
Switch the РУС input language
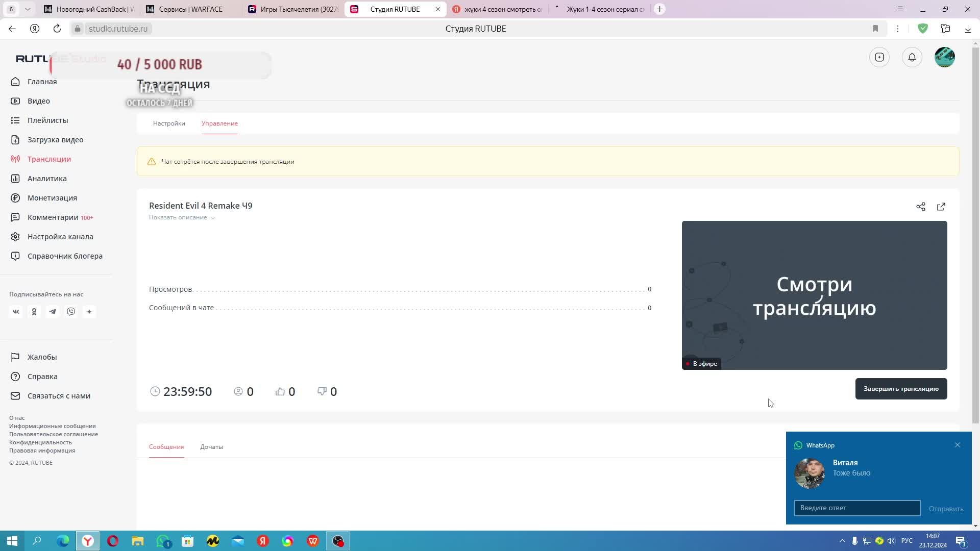pyautogui.click(x=907, y=541)
